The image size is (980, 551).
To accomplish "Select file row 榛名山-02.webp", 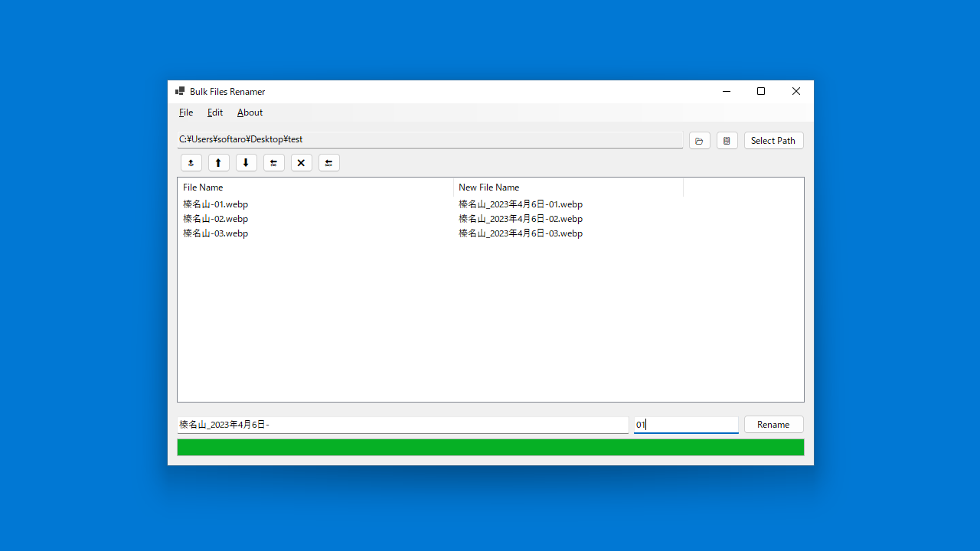I will point(215,219).
